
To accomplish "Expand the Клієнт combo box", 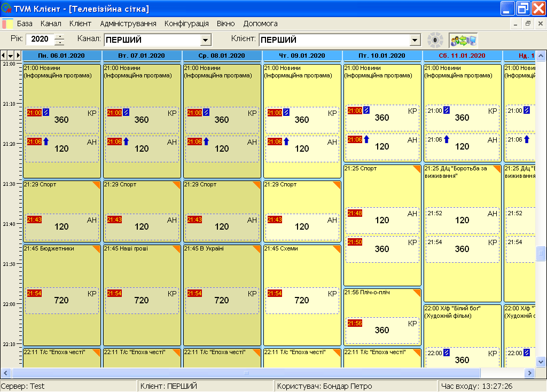I will point(415,40).
